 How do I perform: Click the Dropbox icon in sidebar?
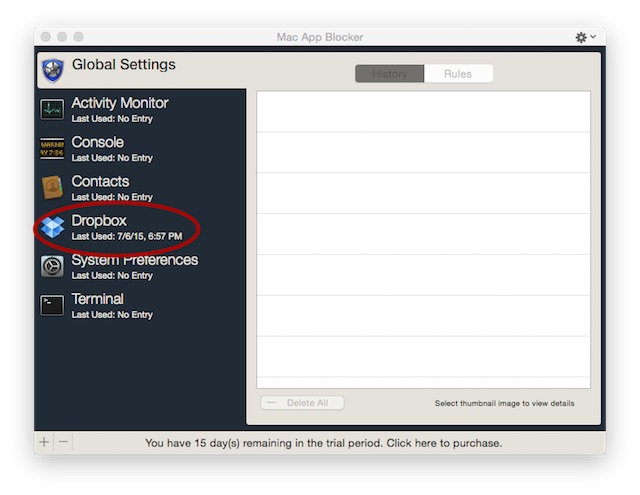(52, 227)
